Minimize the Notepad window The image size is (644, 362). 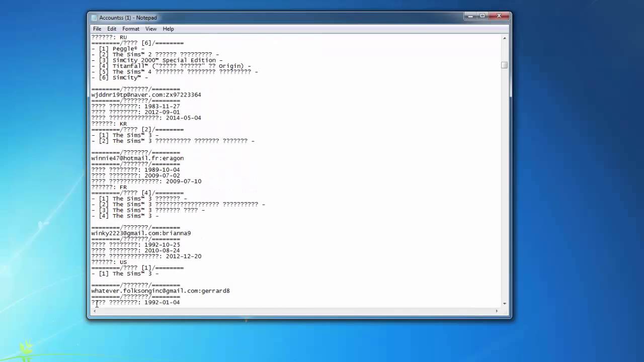(470, 16)
